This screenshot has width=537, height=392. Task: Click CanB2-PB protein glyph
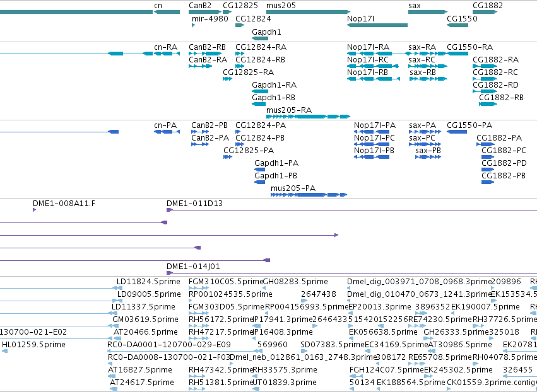tap(200, 132)
